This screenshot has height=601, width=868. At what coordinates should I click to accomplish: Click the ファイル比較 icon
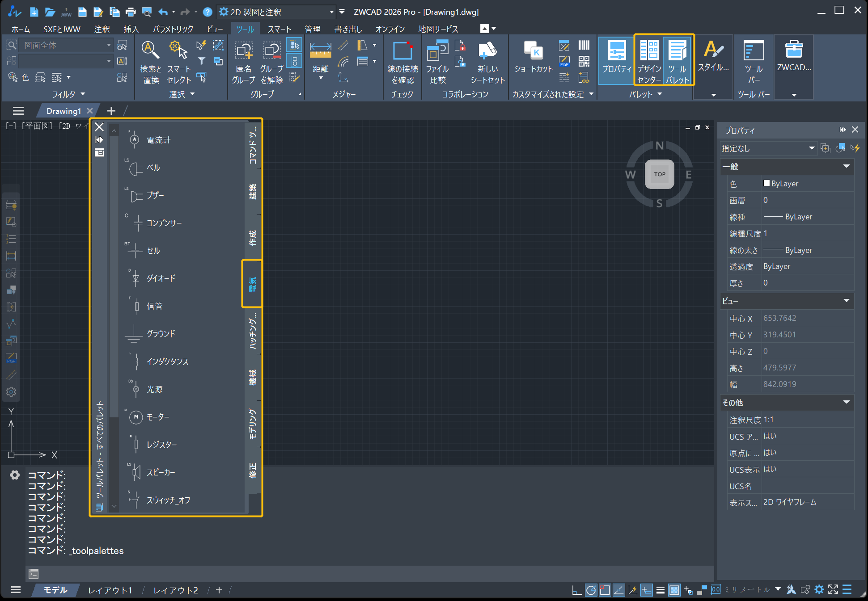(437, 61)
